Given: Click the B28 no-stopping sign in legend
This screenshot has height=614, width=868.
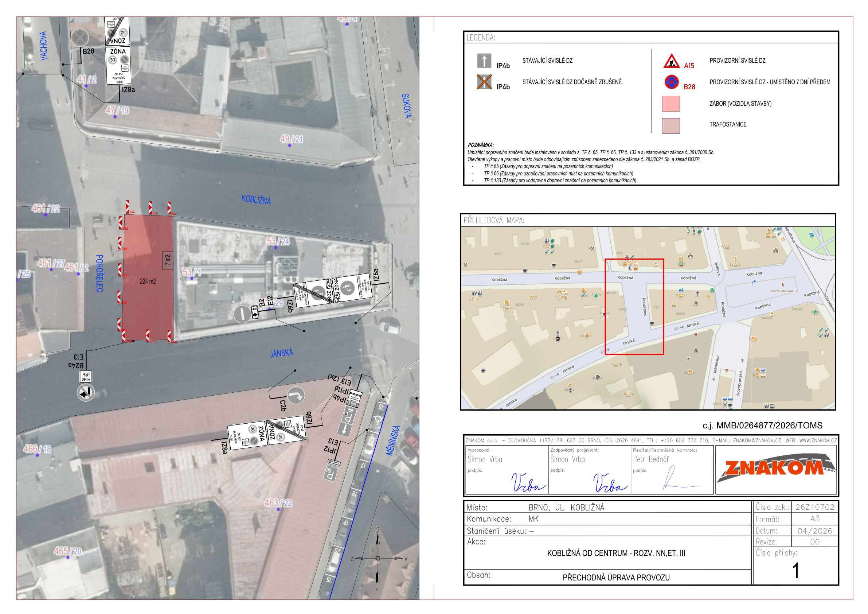Looking at the screenshot, I should pos(672,82).
